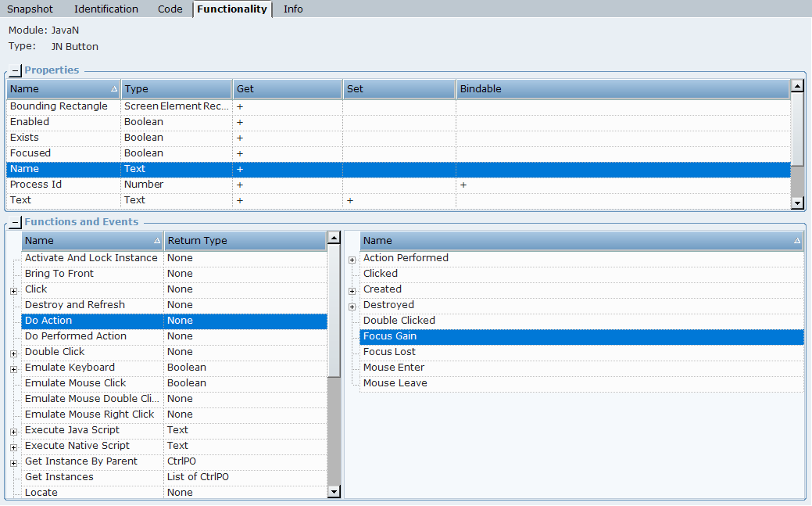The height and width of the screenshot is (506, 812).
Task: Expand the Double Click function row
Action: click(x=14, y=353)
